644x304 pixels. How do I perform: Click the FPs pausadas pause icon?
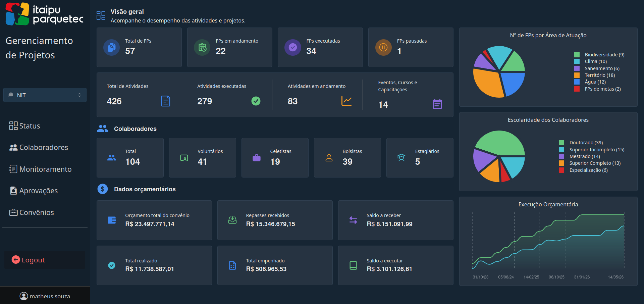tap(383, 47)
